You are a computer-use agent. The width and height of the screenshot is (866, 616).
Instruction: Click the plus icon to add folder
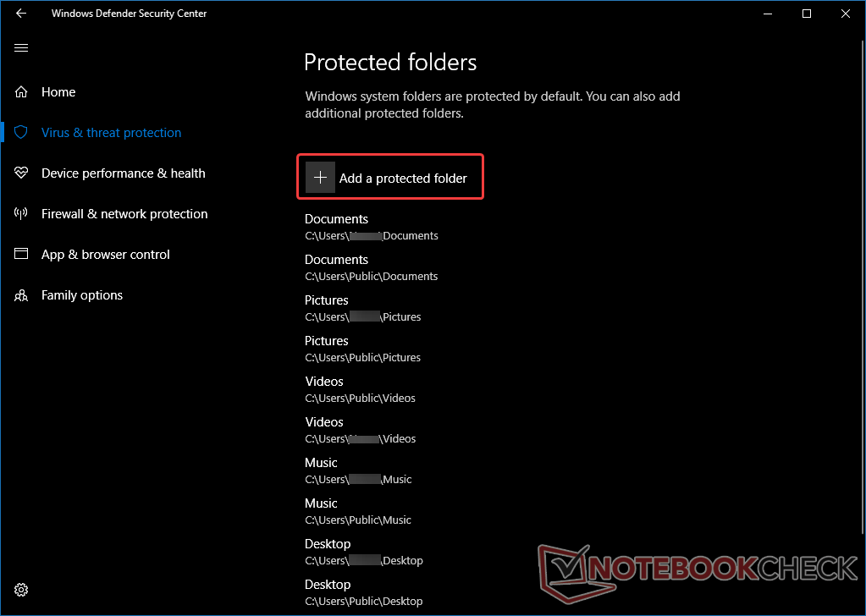pos(320,177)
